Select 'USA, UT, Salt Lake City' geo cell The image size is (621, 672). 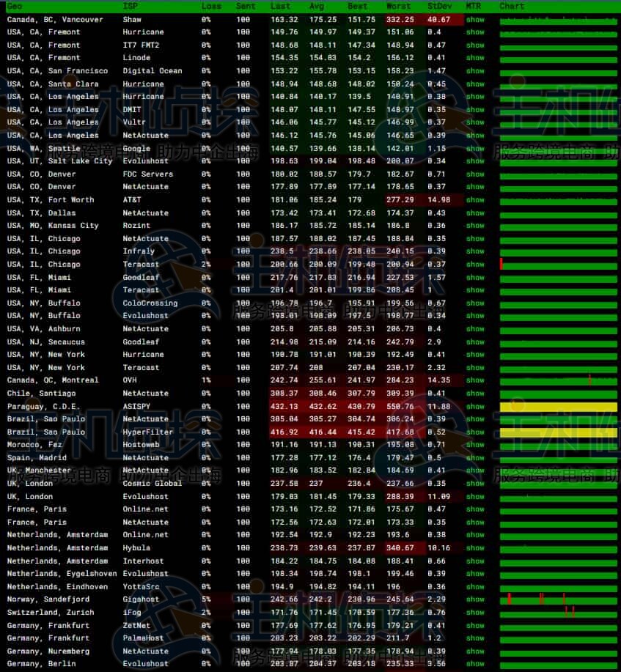click(x=59, y=161)
